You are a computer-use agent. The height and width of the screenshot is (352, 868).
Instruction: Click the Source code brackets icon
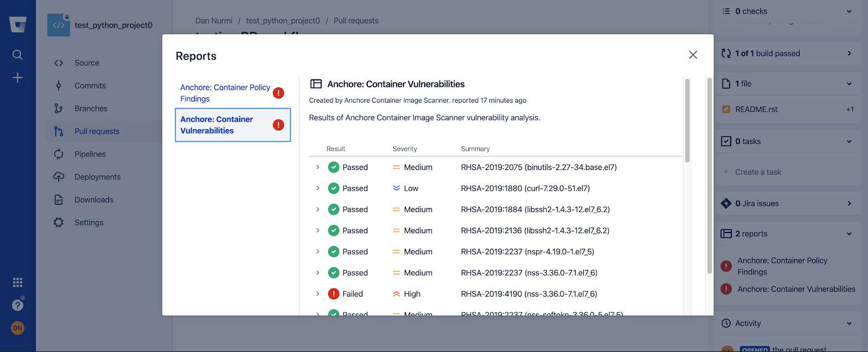[x=59, y=63]
